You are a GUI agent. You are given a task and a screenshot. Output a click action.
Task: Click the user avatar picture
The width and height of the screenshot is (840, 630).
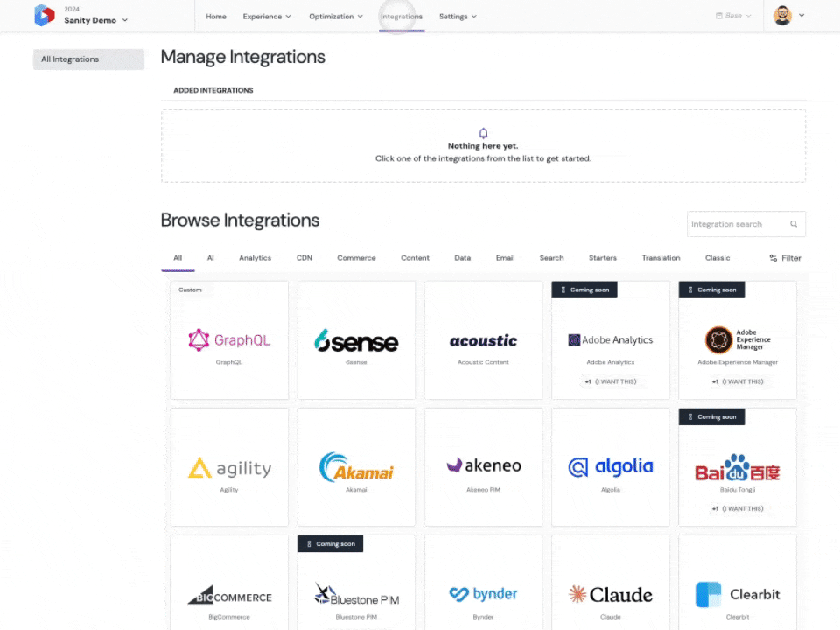pos(782,16)
